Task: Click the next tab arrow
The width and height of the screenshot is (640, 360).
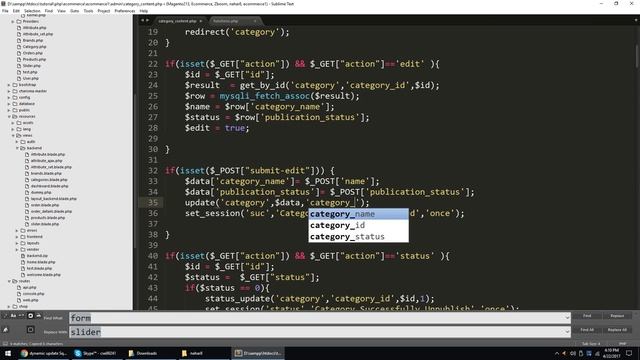Action: (x=147, y=20)
